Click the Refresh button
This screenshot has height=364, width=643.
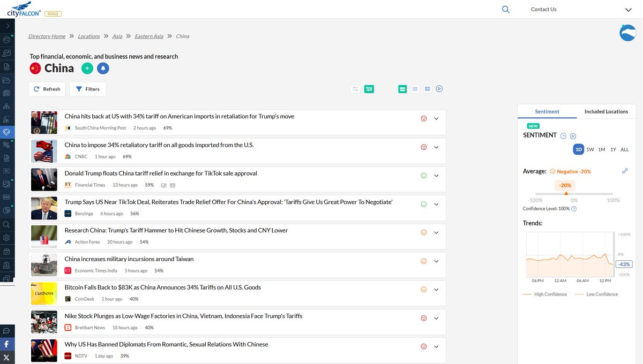pos(47,89)
